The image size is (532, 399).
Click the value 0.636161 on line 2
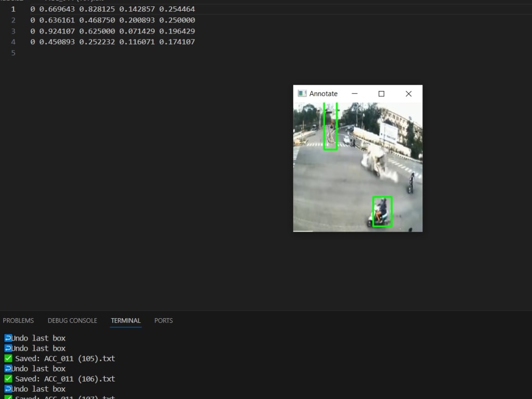click(57, 20)
